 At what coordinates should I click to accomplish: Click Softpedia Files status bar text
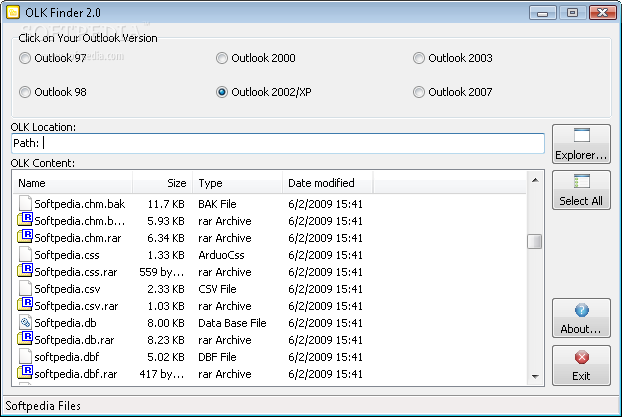43,406
